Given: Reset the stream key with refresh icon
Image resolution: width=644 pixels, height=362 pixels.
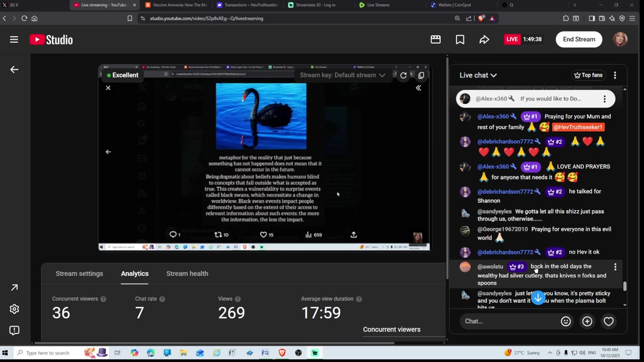Looking at the screenshot, I should (404, 75).
